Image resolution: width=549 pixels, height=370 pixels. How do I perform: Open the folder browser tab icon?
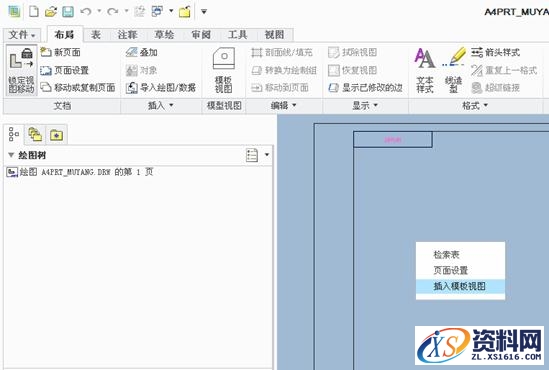coord(35,134)
